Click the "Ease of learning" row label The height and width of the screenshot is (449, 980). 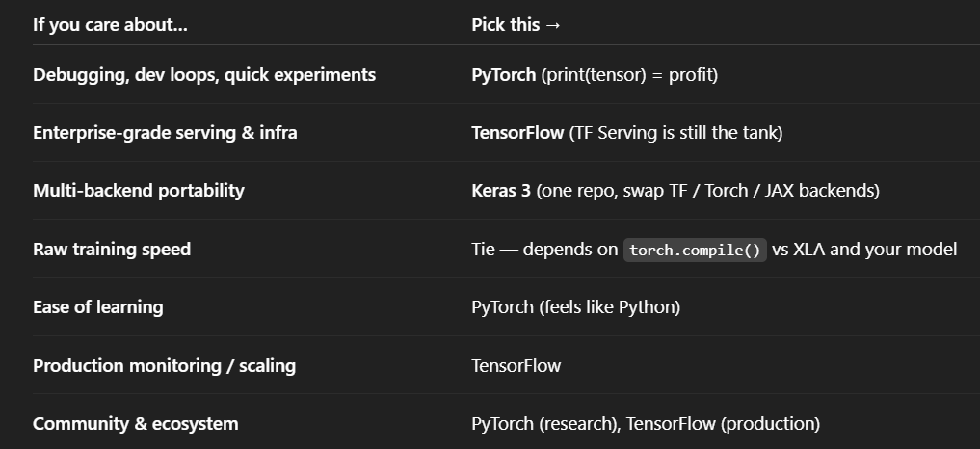pos(98,307)
